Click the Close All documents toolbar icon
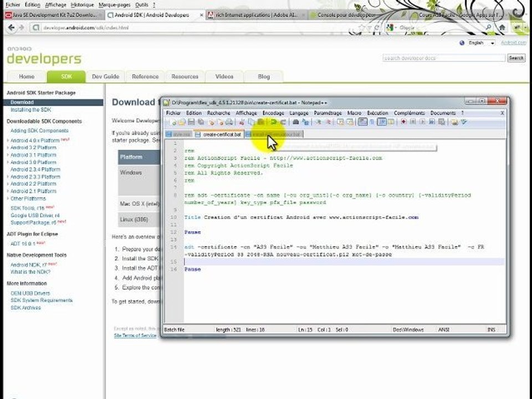532x399 pixels. click(x=221, y=122)
